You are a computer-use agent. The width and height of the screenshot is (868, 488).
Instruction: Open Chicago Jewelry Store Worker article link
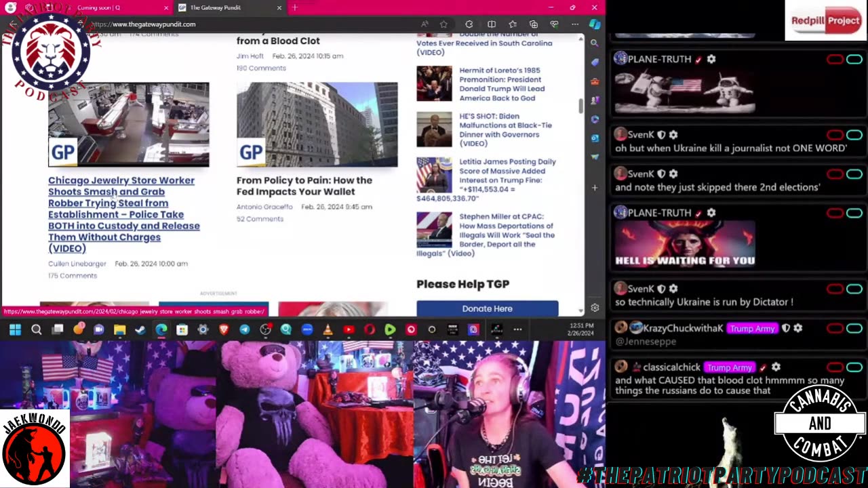(x=123, y=214)
